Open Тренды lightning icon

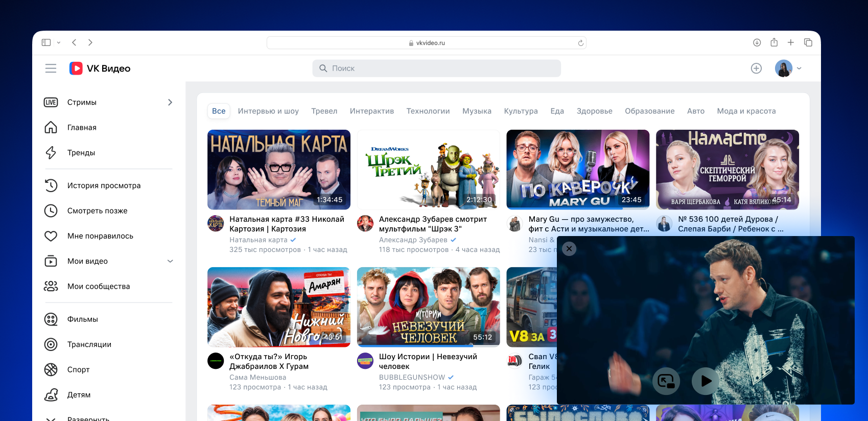click(51, 152)
